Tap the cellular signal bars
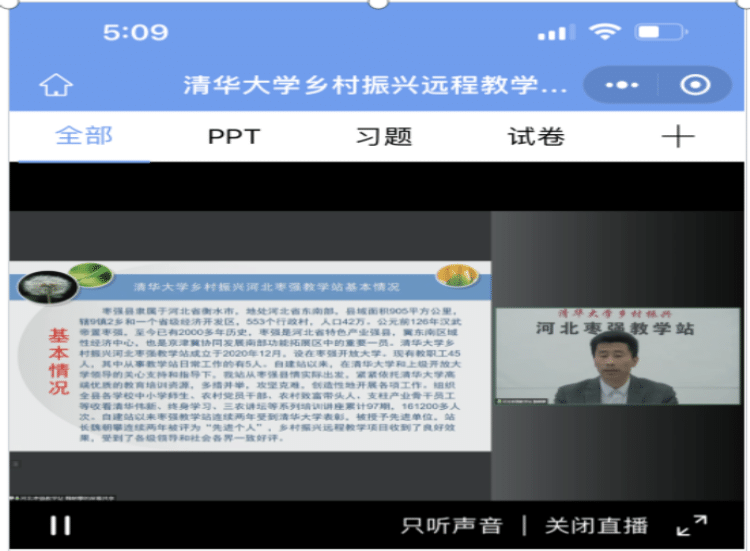 [556, 32]
